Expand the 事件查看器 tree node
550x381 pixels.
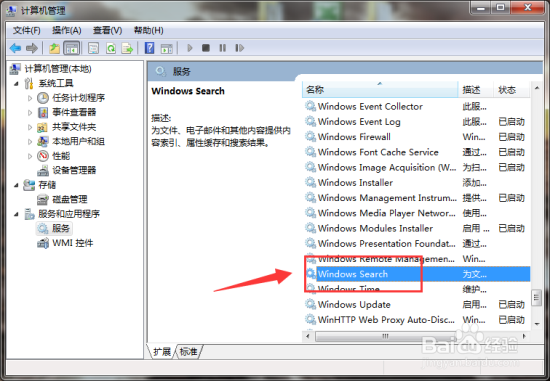(30, 113)
